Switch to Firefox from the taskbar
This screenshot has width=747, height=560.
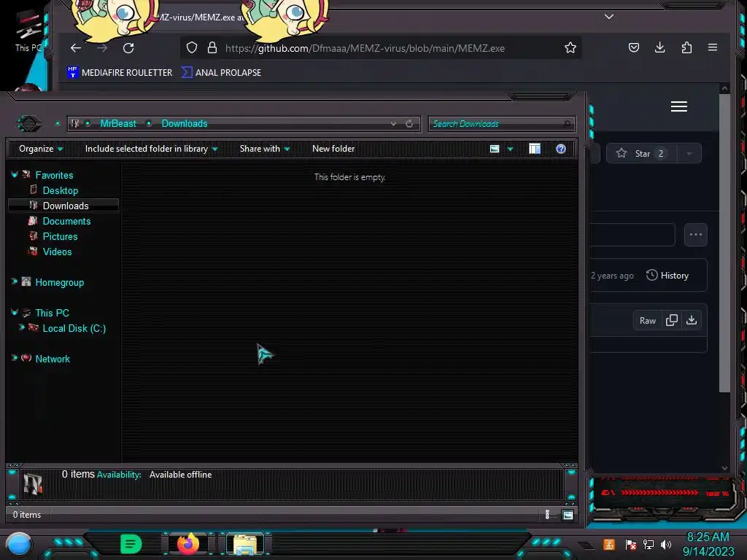click(x=187, y=544)
